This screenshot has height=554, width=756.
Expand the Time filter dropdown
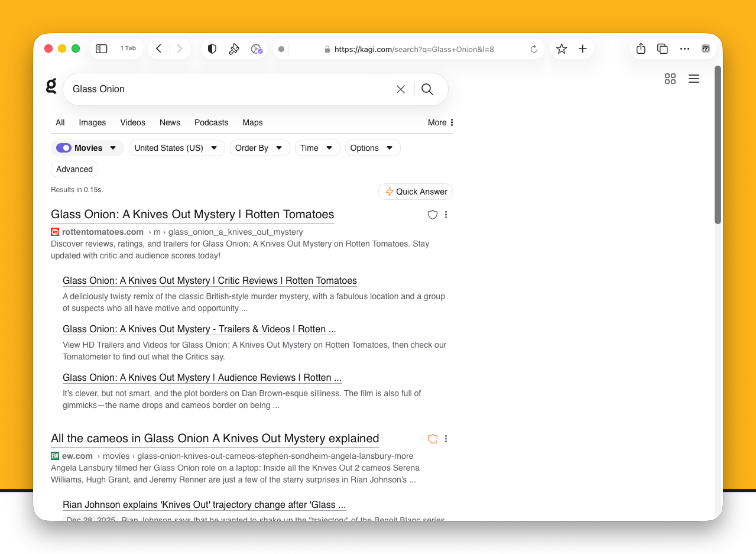click(317, 148)
